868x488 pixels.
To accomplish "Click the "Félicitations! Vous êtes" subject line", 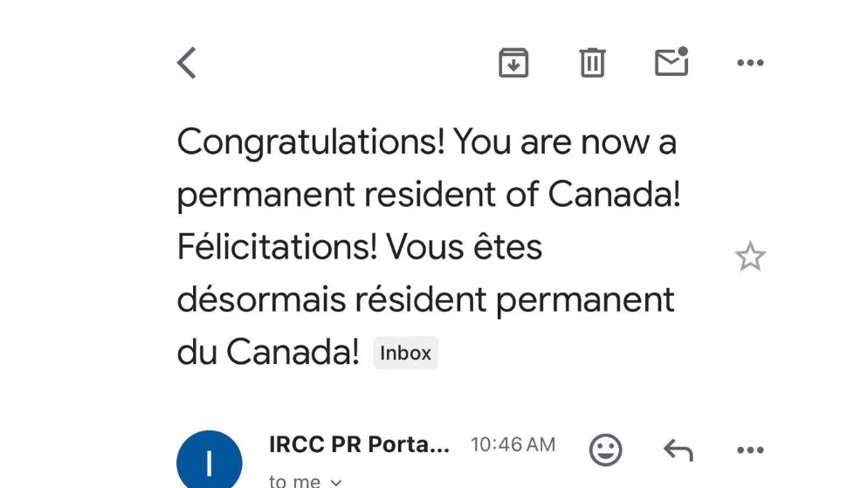I will pyautogui.click(x=359, y=247).
